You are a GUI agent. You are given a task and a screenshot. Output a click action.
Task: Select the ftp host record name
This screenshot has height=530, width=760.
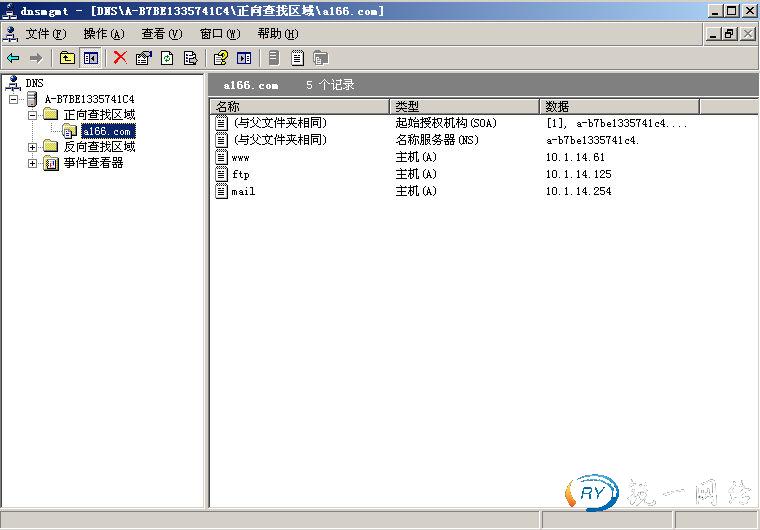coord(240,175)
